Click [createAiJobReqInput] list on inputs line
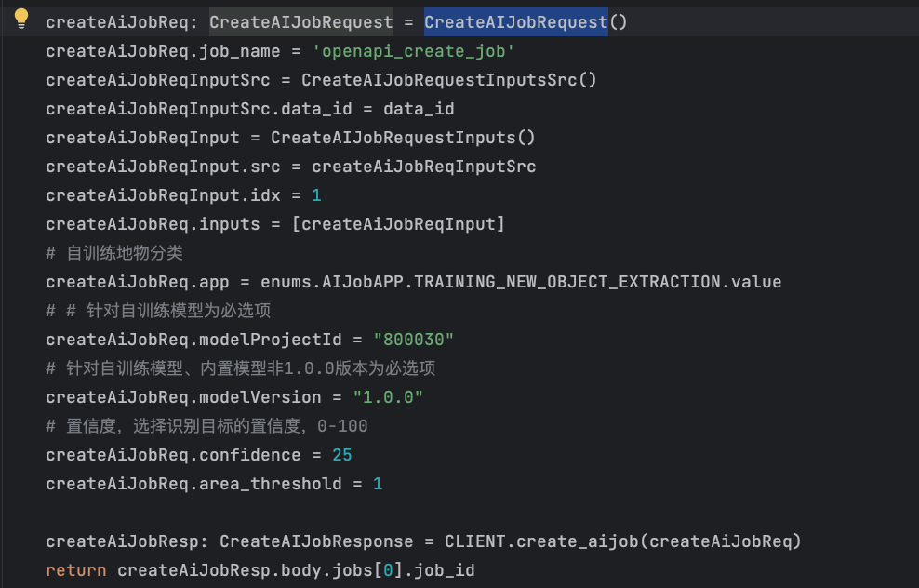 (398, 224)
